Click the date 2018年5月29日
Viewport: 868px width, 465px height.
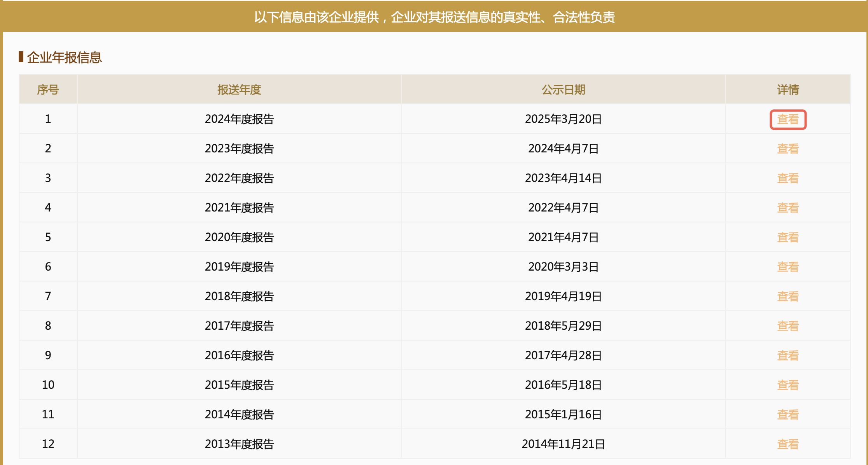[x=563, y=326]
